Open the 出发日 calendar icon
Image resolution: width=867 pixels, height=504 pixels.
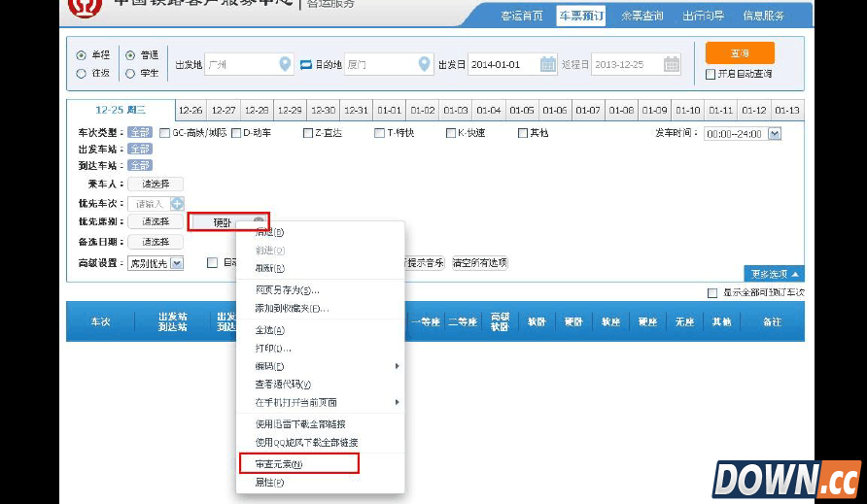click(x=548, y=65)
